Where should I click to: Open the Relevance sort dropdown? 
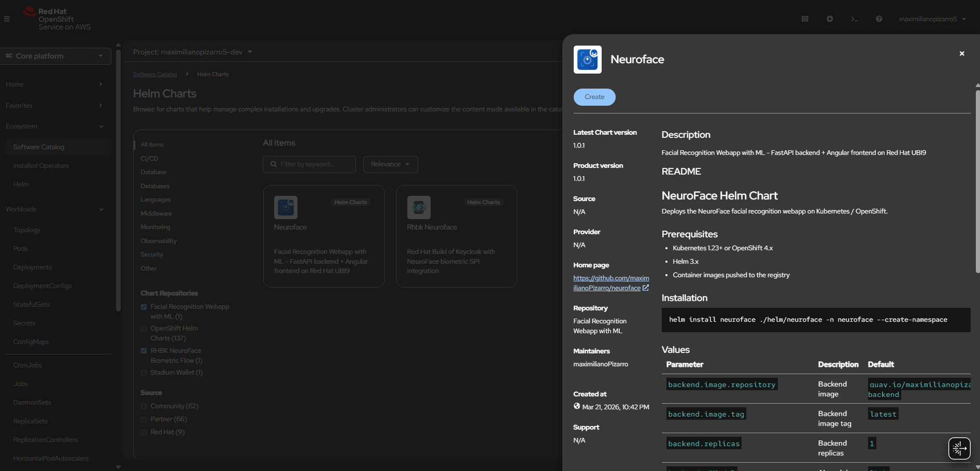pyautogui.click(x=390, y=164)
